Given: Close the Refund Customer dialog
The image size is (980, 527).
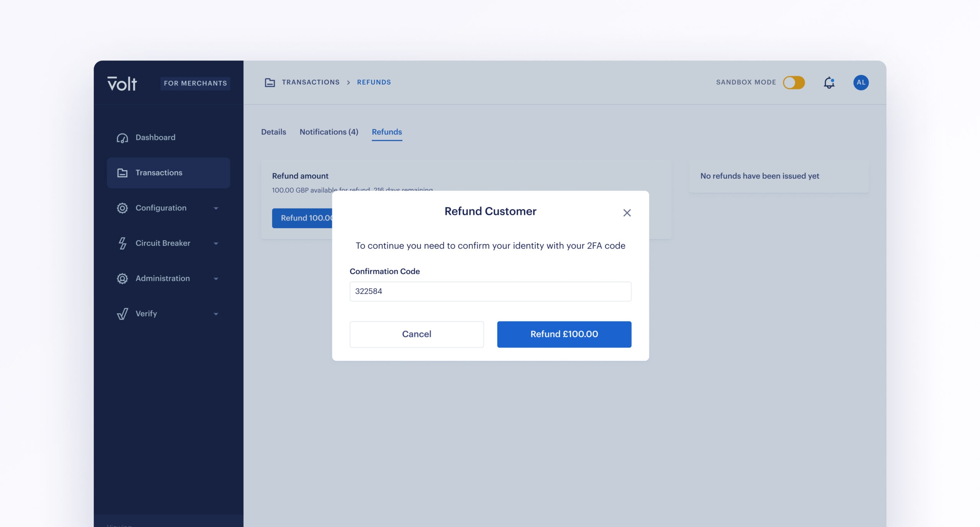Looking at the screenshot, I should [626, 213].
